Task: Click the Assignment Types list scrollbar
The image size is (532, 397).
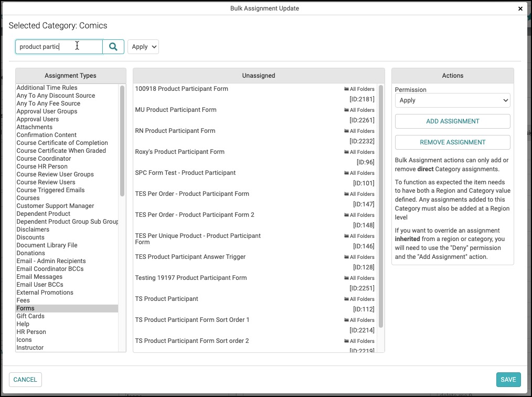Action: tap(122, 141)
